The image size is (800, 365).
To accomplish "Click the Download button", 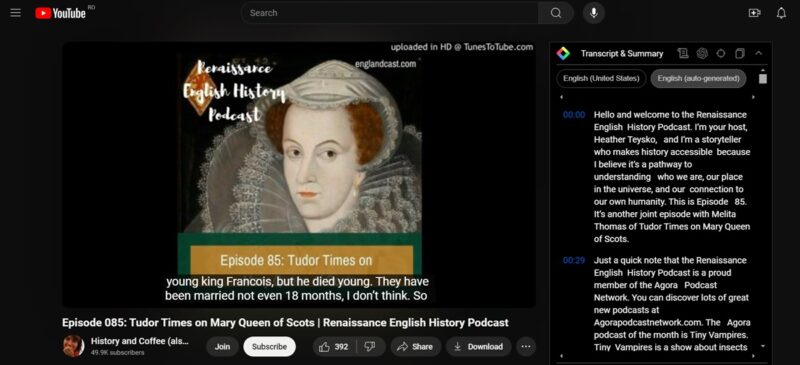I will tap(479, 347).
